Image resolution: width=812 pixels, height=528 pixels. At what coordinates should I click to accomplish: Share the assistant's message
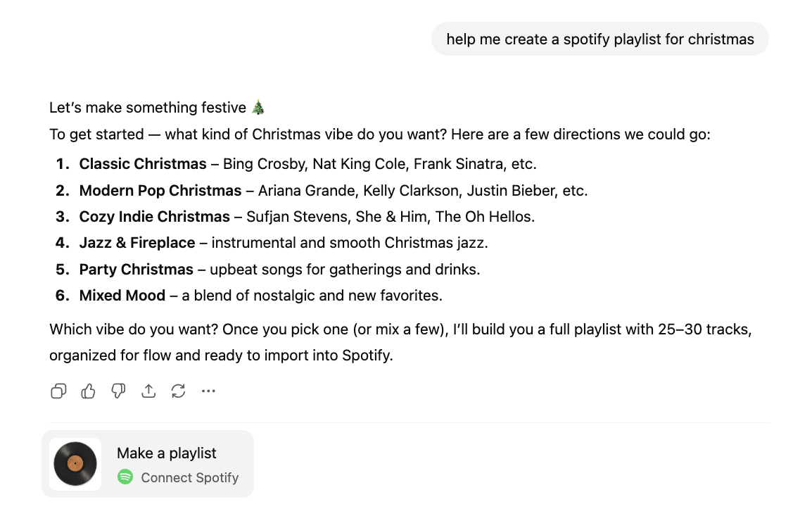click(x=148, y=391)
